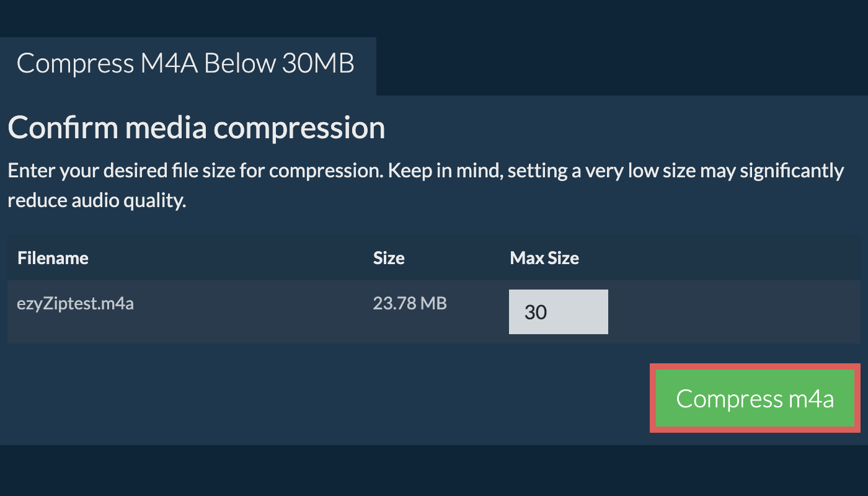Screen dimensions: 868x496
Task: Click the 23.78 MB file size value
Action: 410,303
